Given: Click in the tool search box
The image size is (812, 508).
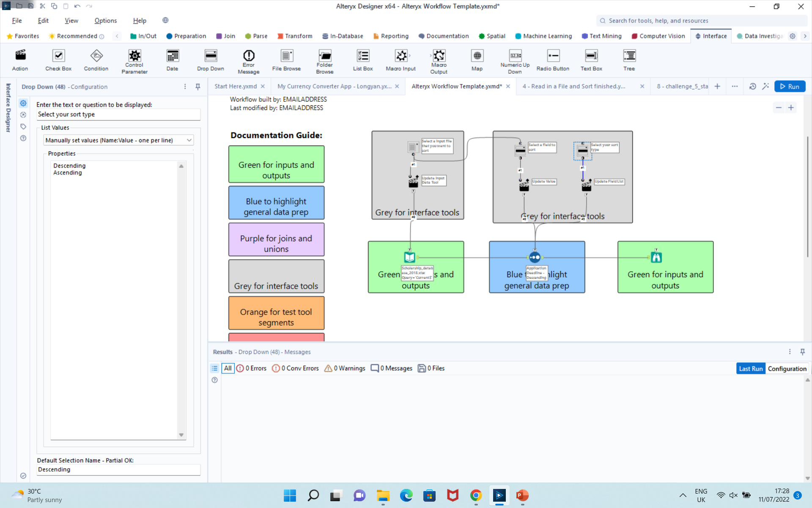Looking at the screenshot, I should (x=702, y=20).
